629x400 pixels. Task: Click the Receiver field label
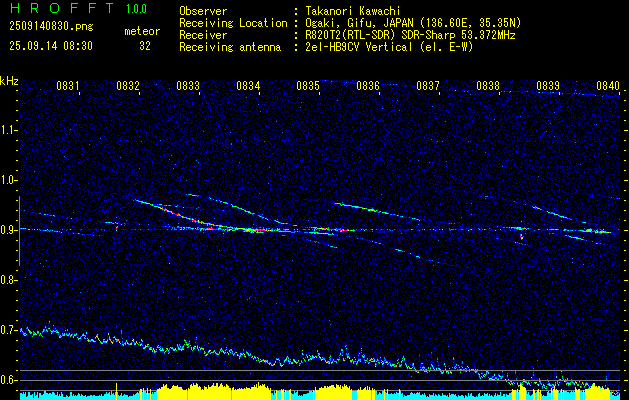(x=203, y=35)
